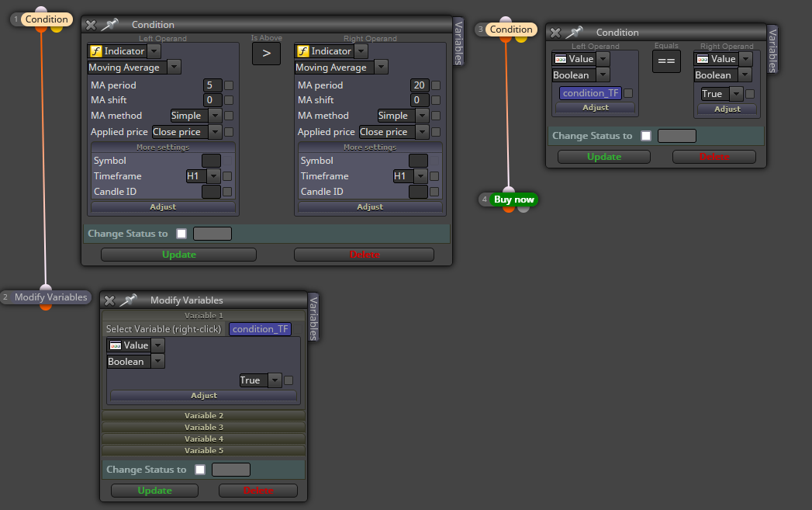
Task: Open left operand Indicator type dropdown
Action: [x=154, y=51]
